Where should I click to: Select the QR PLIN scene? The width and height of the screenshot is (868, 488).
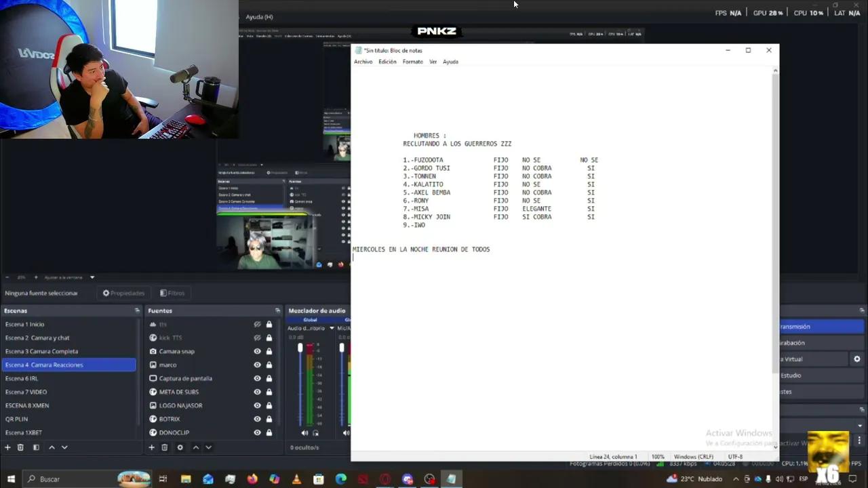tap(68, 419)
